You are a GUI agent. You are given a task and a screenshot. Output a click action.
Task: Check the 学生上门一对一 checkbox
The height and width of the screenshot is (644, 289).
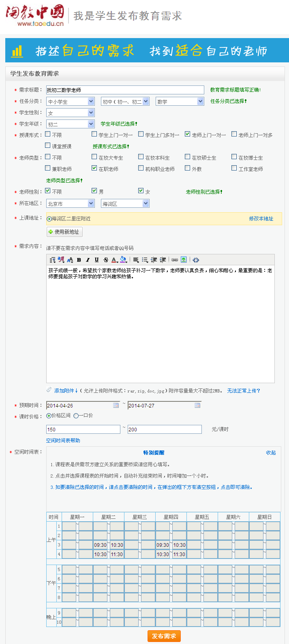pos(94,134)
